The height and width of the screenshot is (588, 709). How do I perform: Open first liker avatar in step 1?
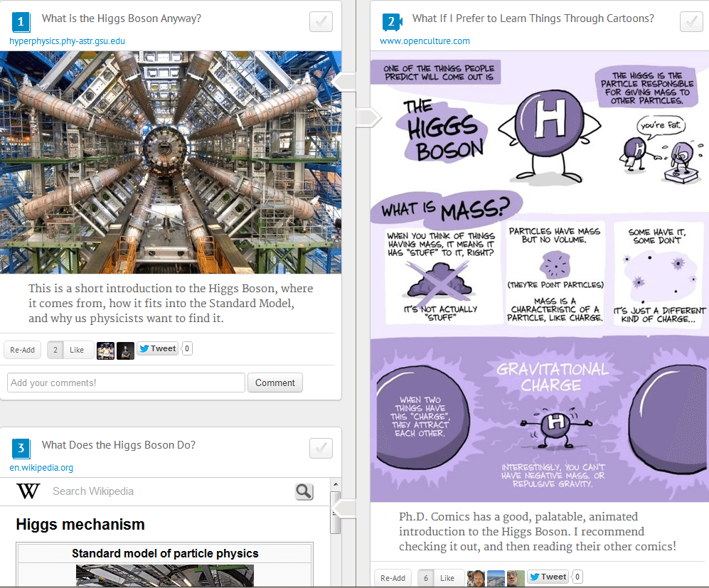105,351
